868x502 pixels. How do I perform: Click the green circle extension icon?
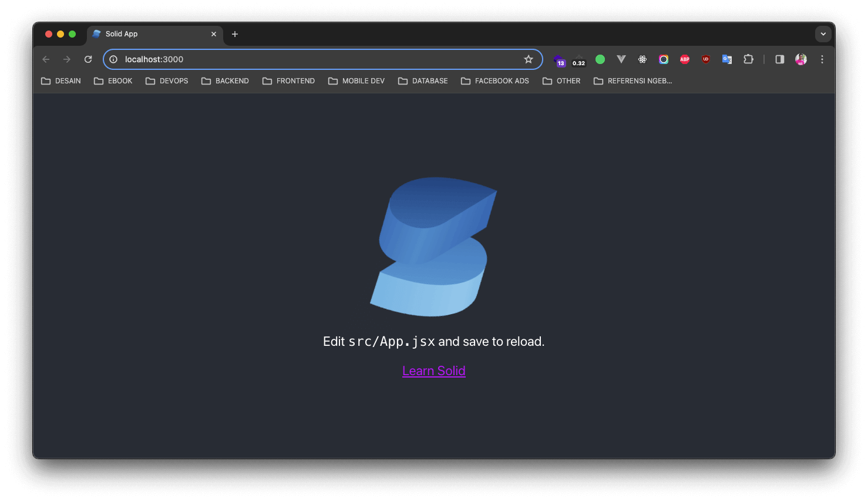pyautogui.click(x=600, y=59)
